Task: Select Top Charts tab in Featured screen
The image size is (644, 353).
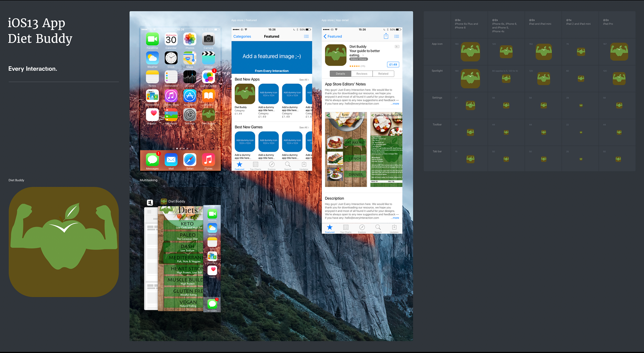Action: (256, 166)
